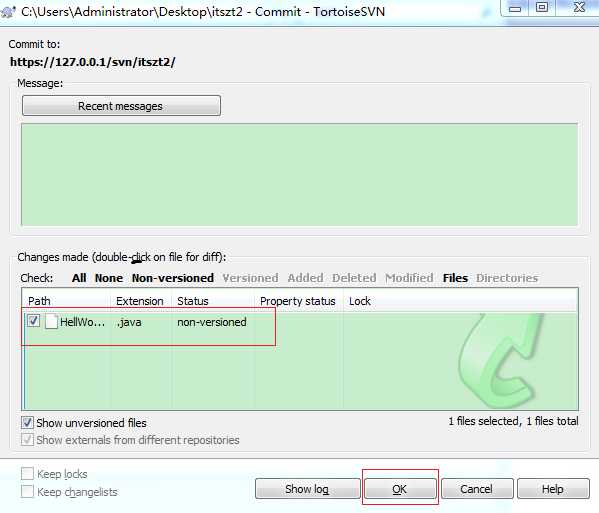Click the .java extension cell
This screenshot has width=599, height=513.
pyautogui.click(x=129, y=322)
